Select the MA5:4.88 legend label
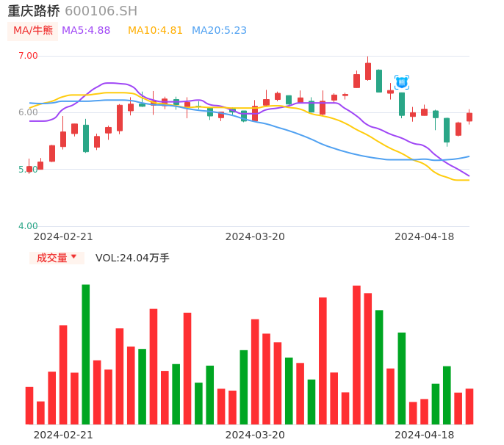 [86, 31]
